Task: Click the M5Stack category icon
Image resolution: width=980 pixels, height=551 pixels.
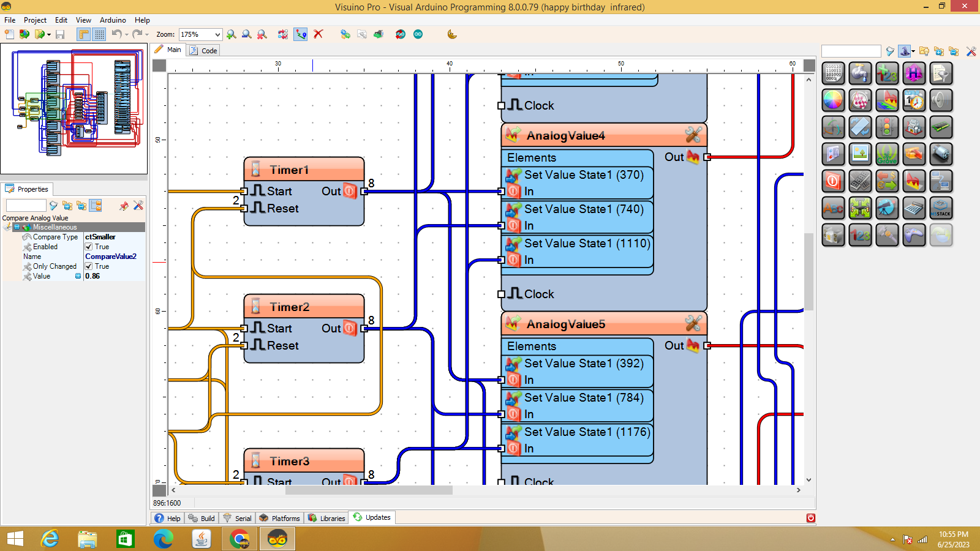Action: click(x=941, y=208)
